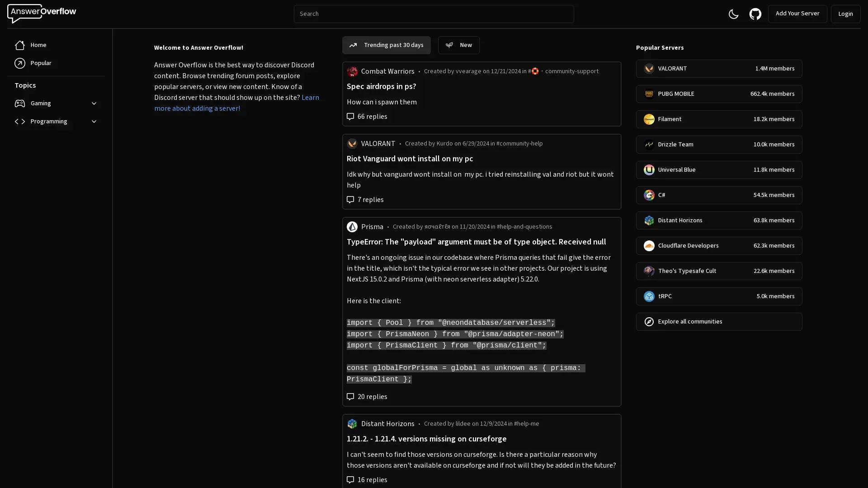Click inside the Search field
The image size is (868, 488).
click(x=434, y=14)
